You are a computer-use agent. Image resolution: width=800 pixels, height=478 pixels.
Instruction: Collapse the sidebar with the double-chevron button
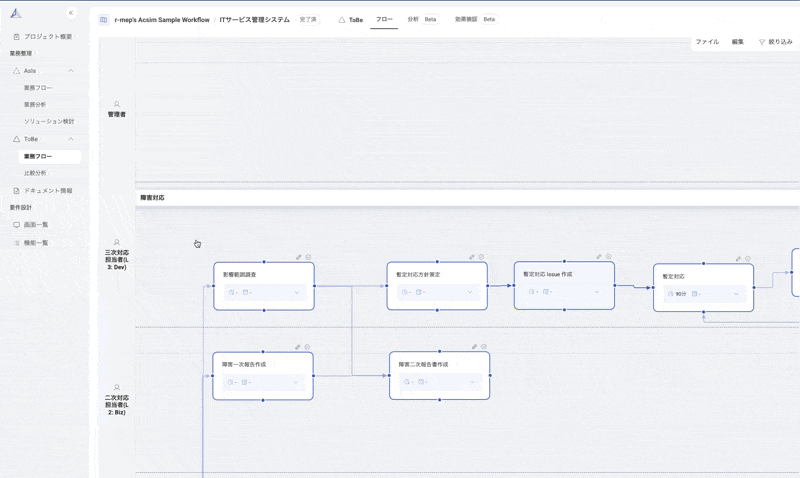(71, 13)
